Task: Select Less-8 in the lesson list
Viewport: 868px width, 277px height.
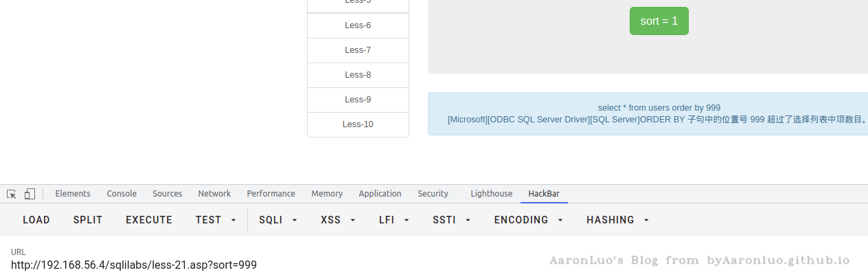Action: pos(358,75)
